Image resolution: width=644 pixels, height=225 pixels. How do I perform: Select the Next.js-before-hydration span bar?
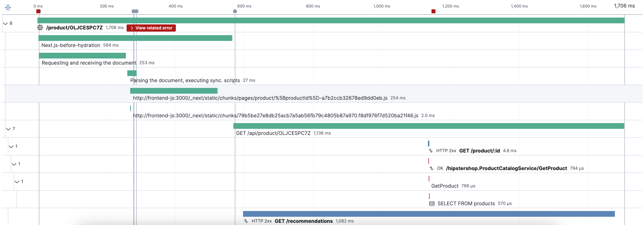pyautogui.click(x=135, y=38)
